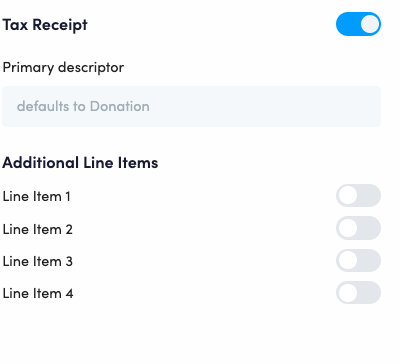Tap the knob of Line Item 1 switch
The image size is (400, 364).
[348, 196]
